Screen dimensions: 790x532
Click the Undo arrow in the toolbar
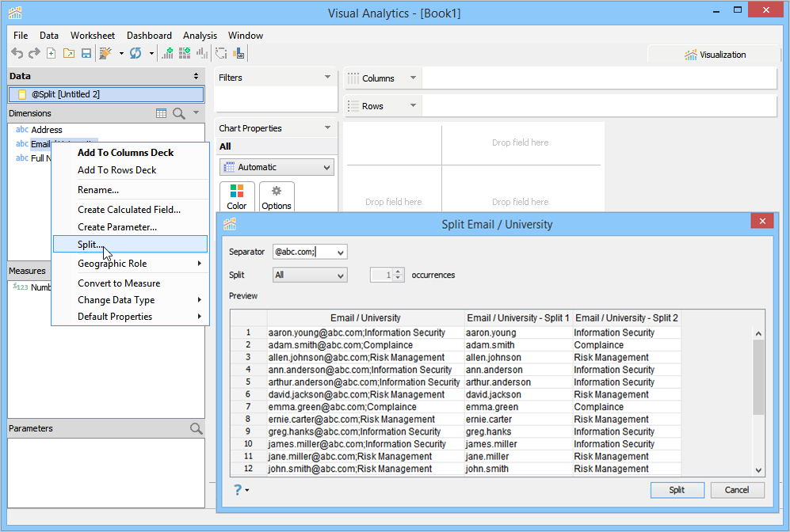17,53
